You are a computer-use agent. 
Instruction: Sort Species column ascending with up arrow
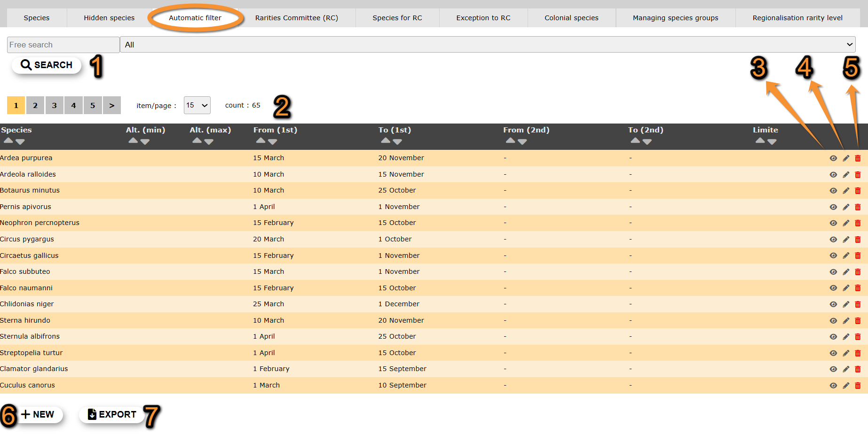point(8,140)
